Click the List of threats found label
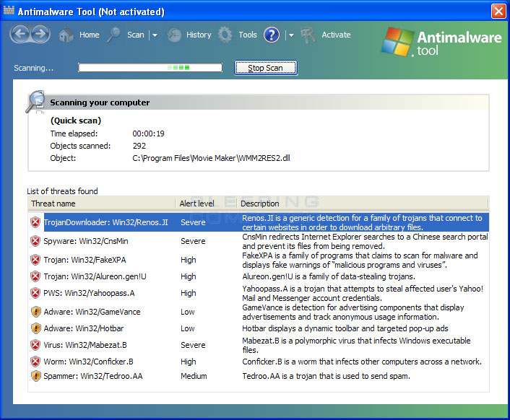510x420 pixels. (x=62, y=191)
